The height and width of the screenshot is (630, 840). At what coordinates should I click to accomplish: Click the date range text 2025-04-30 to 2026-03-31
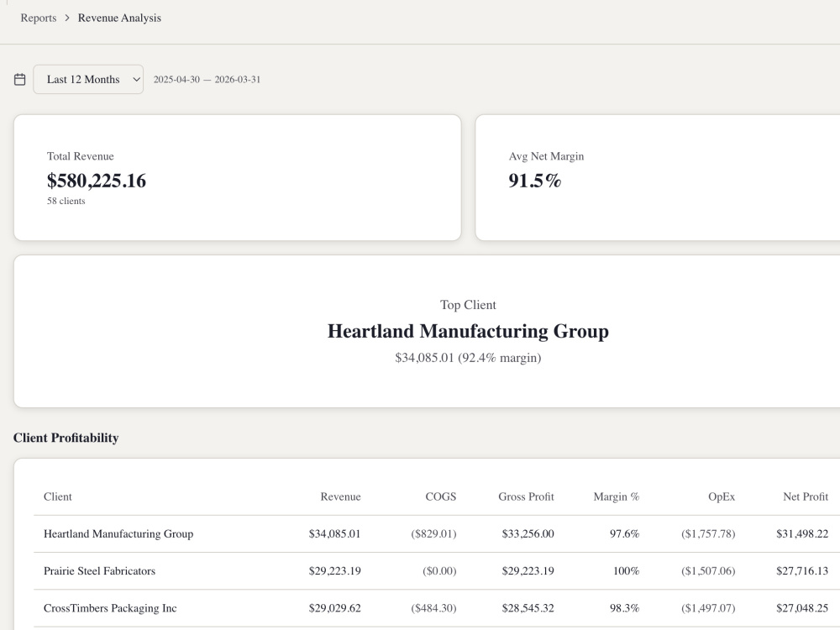[207, 79]
